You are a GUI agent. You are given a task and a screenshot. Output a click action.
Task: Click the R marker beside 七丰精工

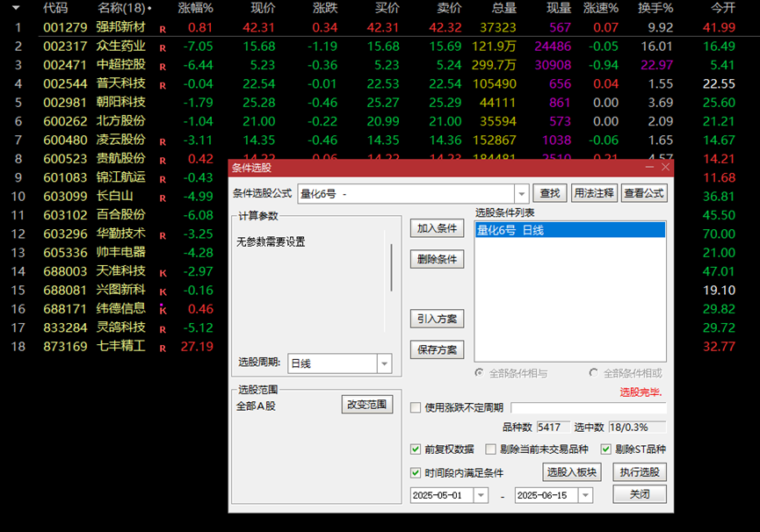coord(162,348)
